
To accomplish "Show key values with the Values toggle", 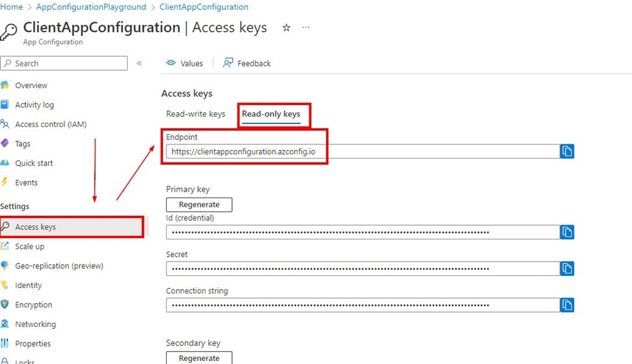I will pyautogui.click(x=185, y=63).
